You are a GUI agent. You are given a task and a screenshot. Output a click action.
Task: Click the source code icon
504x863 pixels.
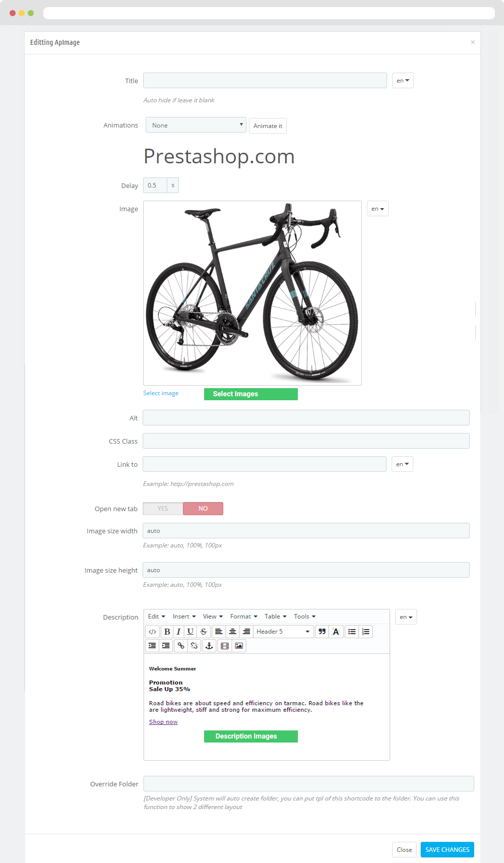click(152, 632)
